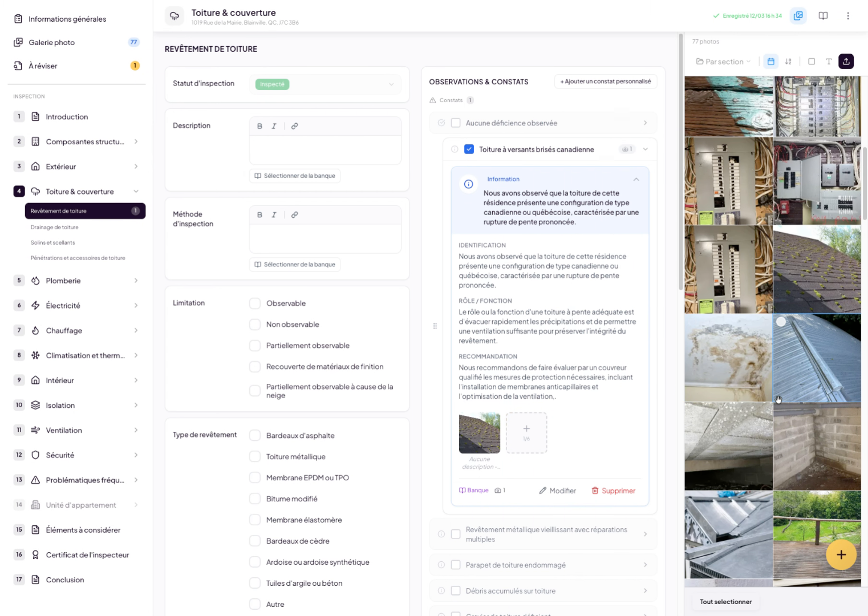Image resolution: width=868 pixels, height=616 pixels.
Task: Click the bold icon in Description editor
Action: pos(259,126)
